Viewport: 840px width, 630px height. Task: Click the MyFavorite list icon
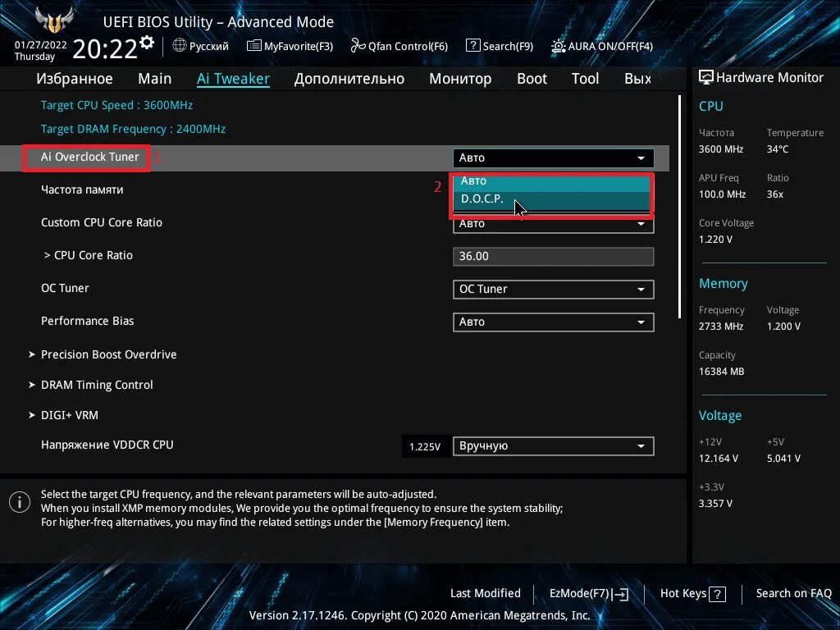point(254,46)
